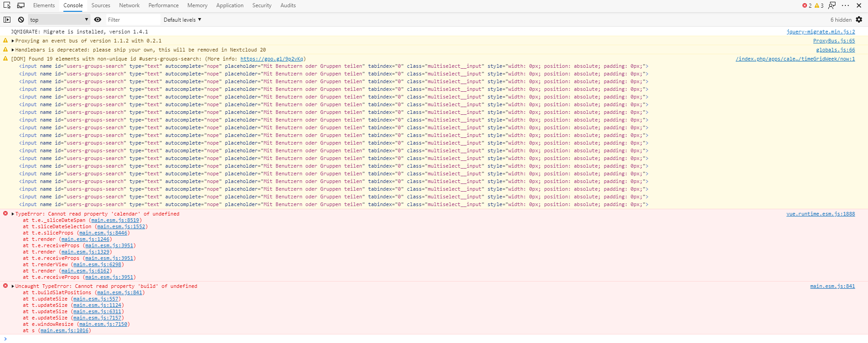
Task: Show the console sidebar icon
Action: (7, 19)
